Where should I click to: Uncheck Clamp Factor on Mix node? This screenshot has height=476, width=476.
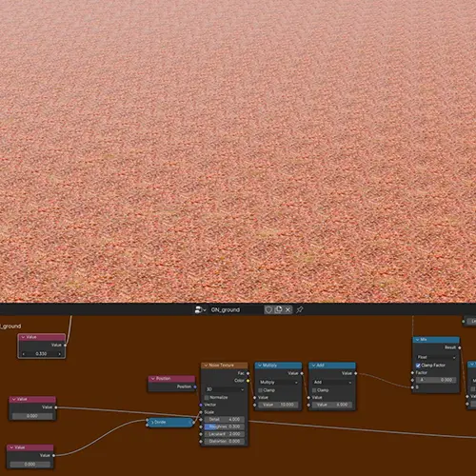click(418, 366)
